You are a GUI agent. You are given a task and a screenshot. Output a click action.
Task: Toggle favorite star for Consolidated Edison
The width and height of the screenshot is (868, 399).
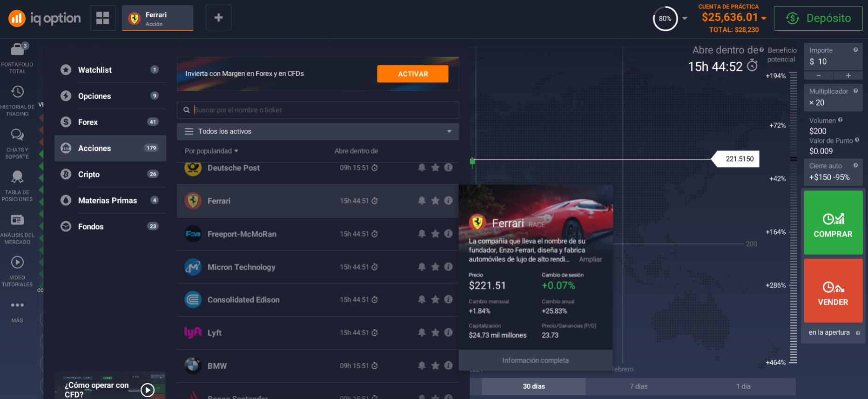point(435,299)
